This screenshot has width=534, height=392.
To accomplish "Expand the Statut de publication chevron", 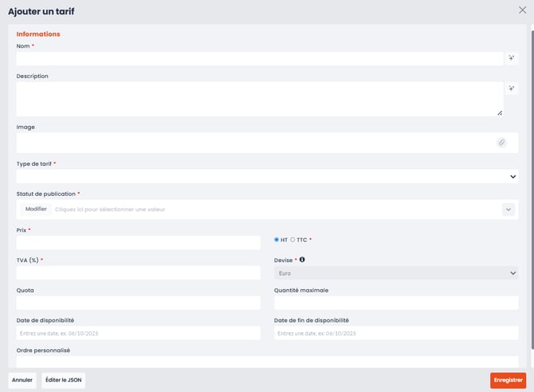I will 508,209.
